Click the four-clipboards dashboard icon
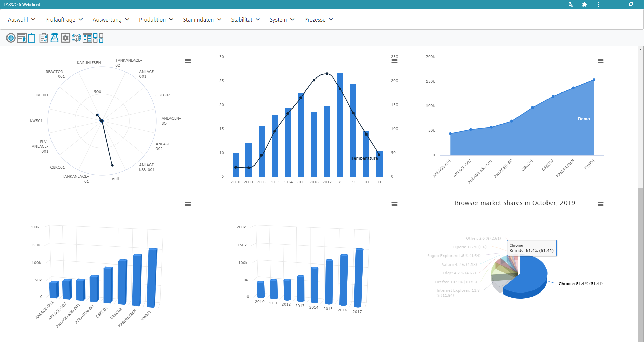This screenshot has width=644, height=342. click(98, 38)
